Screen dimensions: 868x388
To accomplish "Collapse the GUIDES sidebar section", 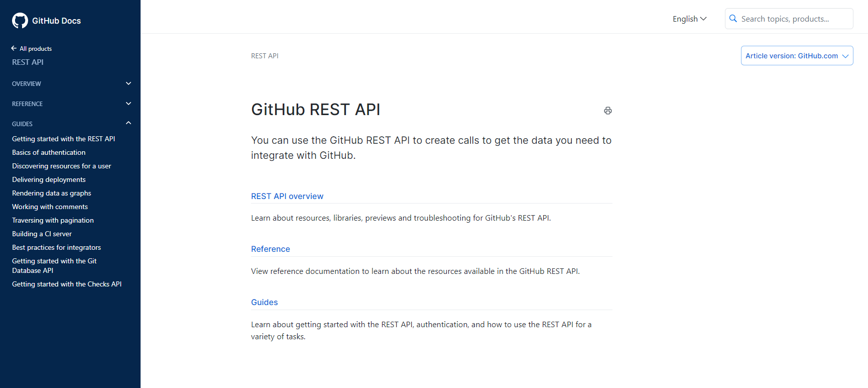I will tap(70, 124).
